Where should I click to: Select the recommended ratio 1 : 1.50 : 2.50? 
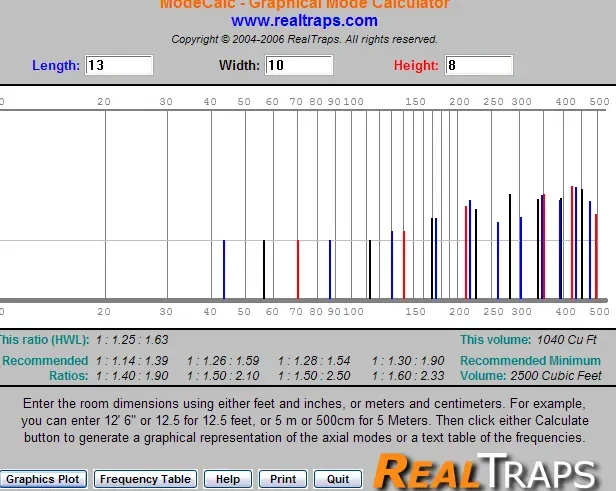[314, 376]
